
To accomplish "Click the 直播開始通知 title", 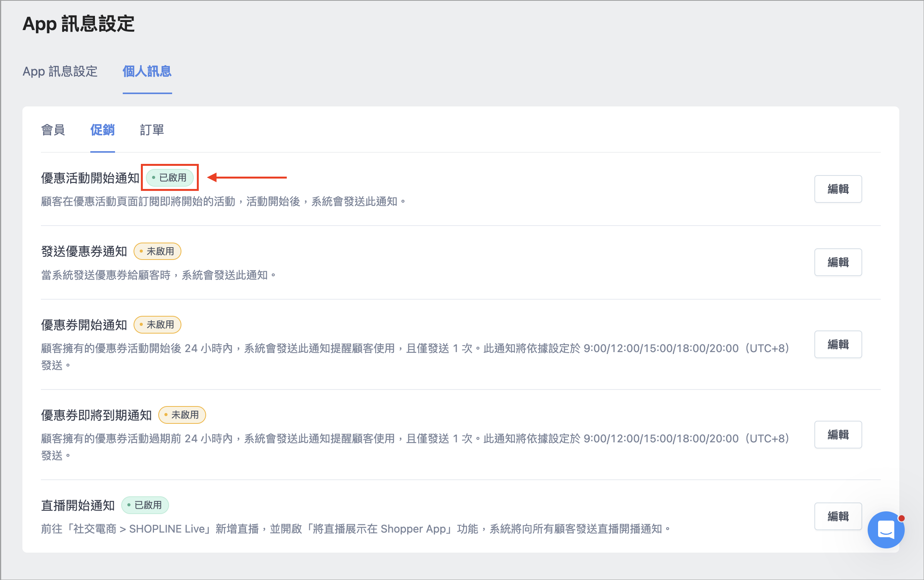I will (x=78, y=505).
